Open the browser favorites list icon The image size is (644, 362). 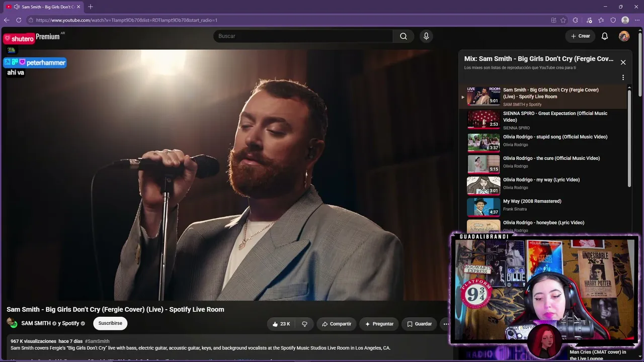[x=601, y=20]
